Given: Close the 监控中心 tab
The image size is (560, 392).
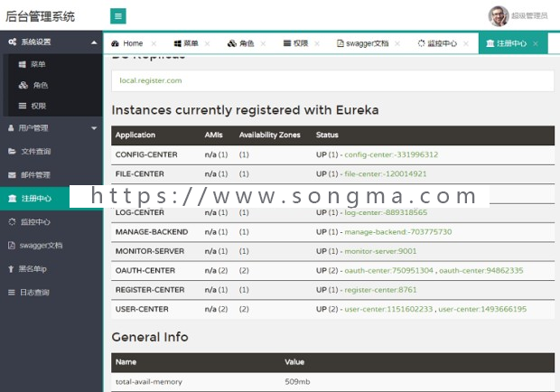Looking at the screenshot, I should (466, 43).
